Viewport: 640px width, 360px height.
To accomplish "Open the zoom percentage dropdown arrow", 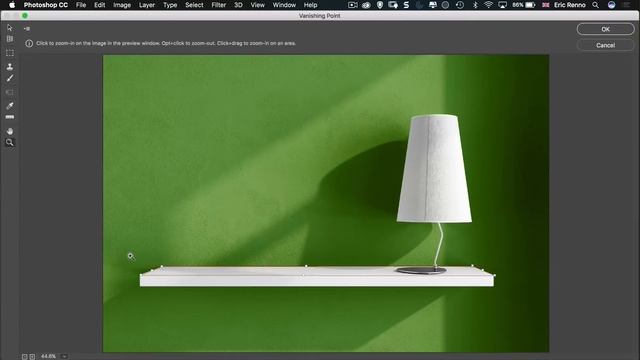I will 64,356.
